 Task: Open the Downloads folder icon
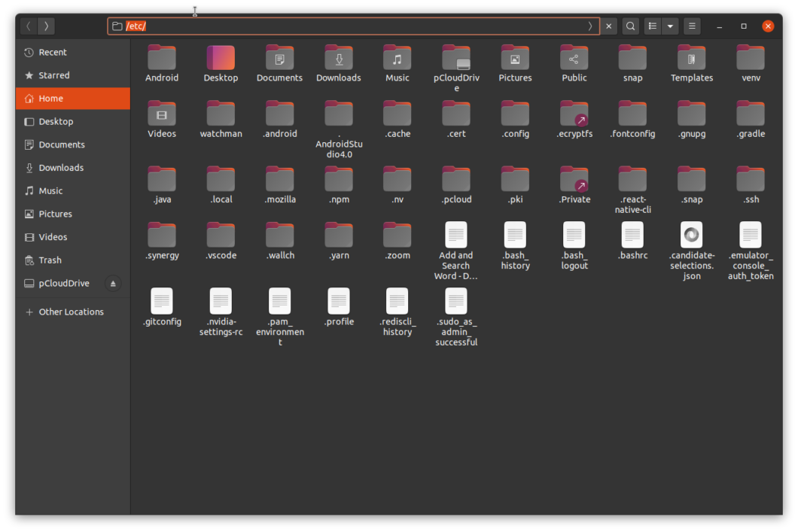(x=338, y=57)
